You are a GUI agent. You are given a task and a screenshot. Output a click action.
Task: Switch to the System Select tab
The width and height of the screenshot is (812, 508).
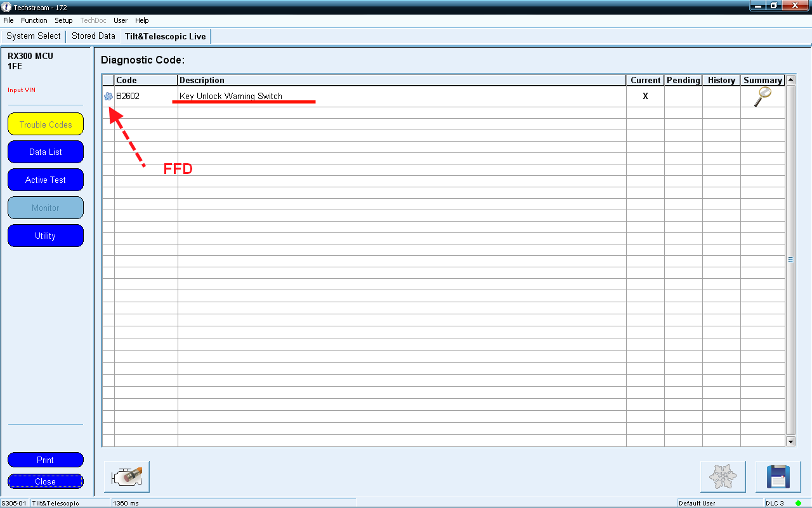pyautogui.click(x=34, y=36)
